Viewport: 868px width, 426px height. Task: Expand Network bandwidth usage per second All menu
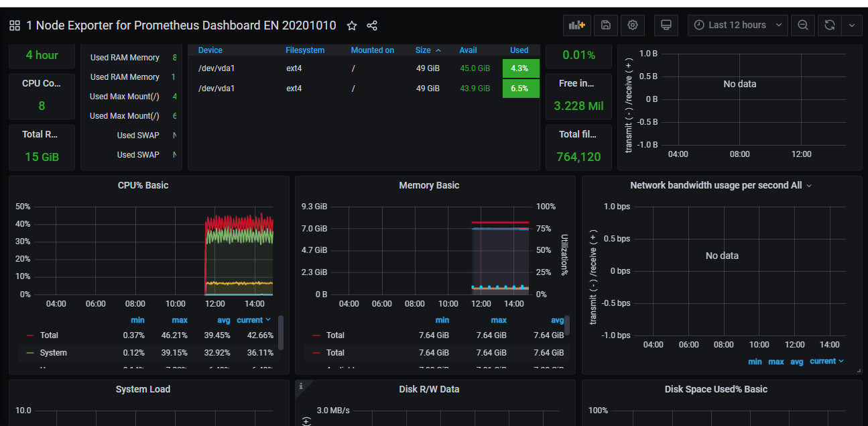721,185
